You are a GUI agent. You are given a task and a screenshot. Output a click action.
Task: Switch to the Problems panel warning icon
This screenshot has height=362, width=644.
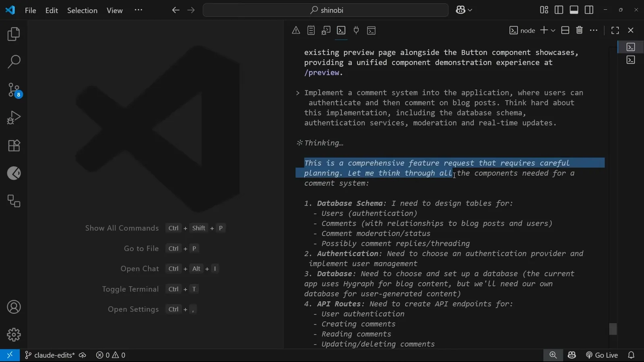click(x=296, y=30)
